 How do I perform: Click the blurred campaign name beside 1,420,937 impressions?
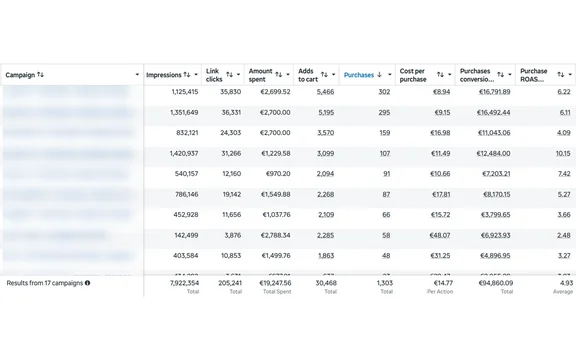[x=68, y=154]
